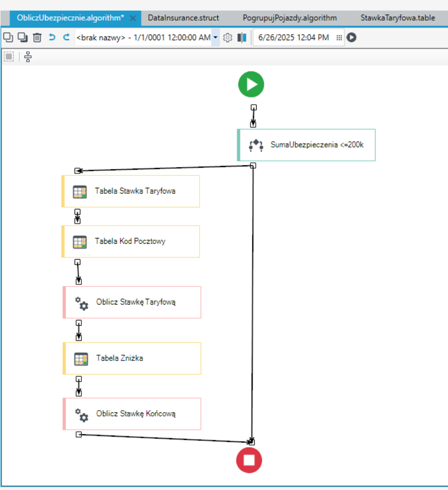Screen dimensions: 448x490
Task: Click the gears icon on Oblicz Stawkę Taryfową
Action: point(81,303)
